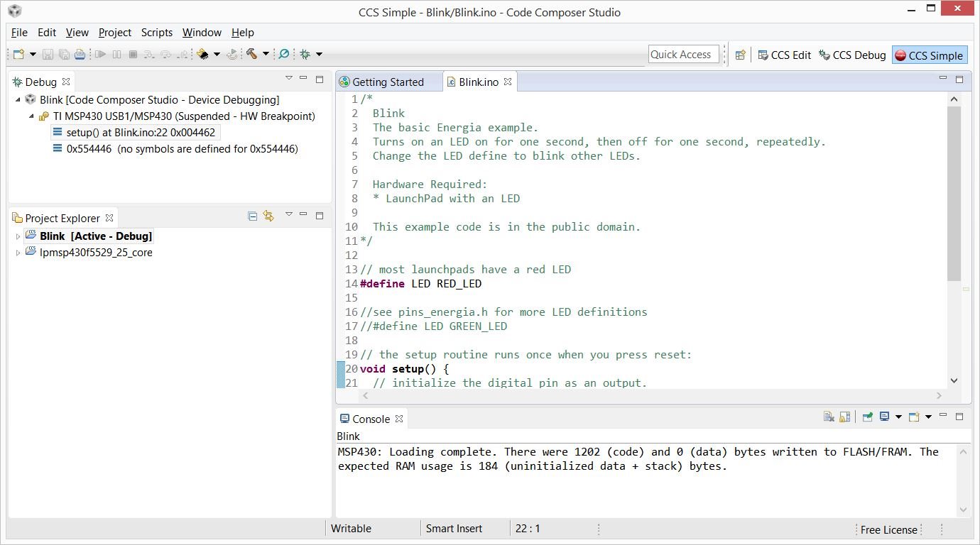Toggle Link with Editor in Project Explorer

tap(268, 216)
